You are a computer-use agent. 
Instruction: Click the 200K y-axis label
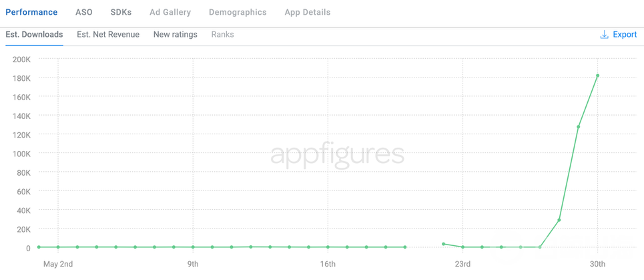pos(21,59)
